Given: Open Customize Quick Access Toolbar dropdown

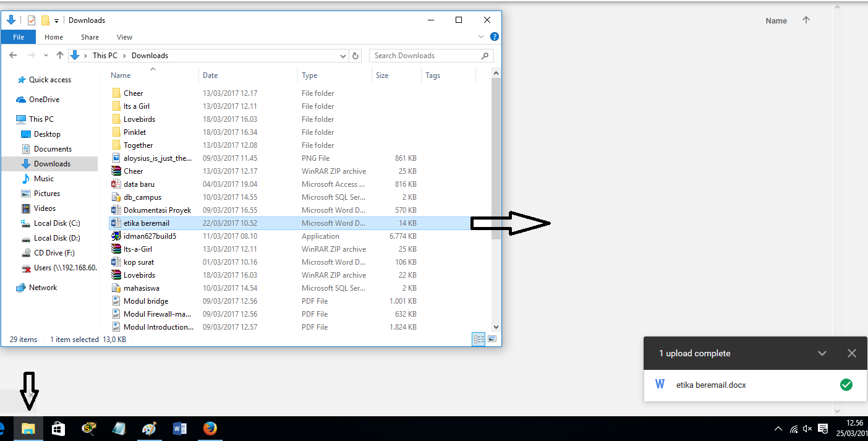Looking at the screenshot, I should click(56, 20).
